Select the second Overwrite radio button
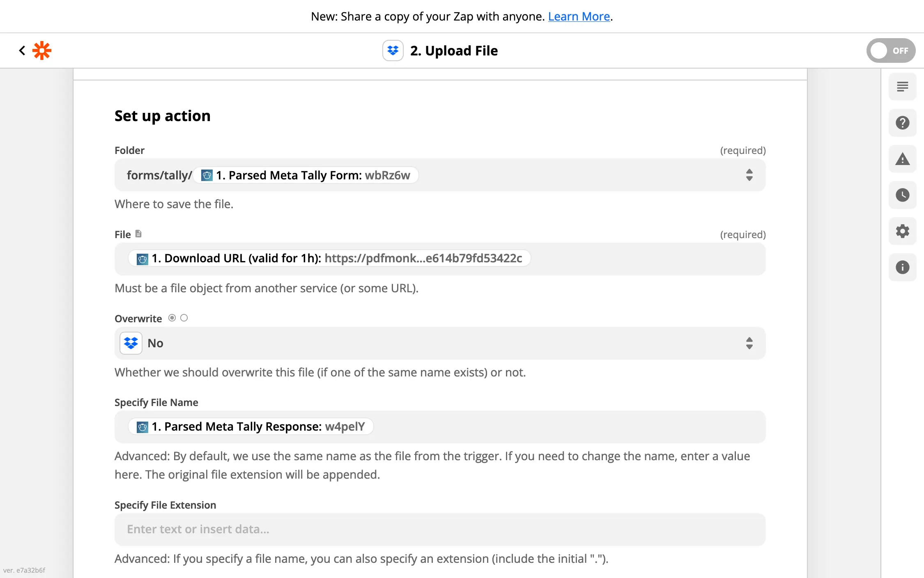This screenshot has height=578, width=924. tap(184, 318)
